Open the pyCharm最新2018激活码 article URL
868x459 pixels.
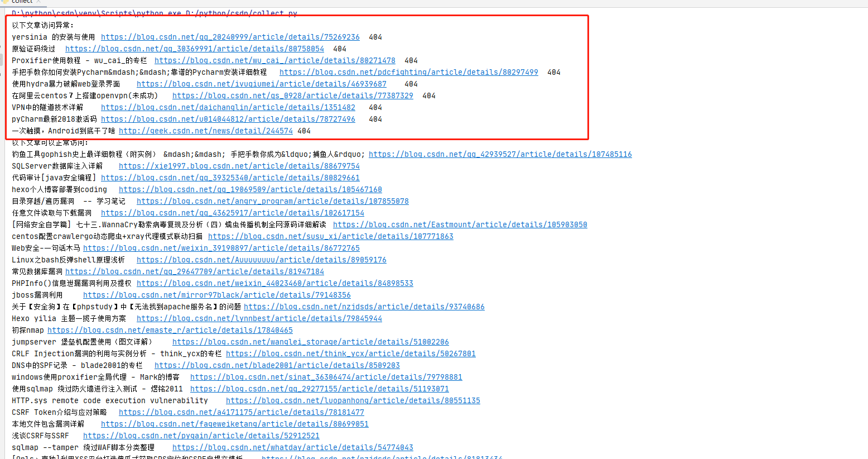pos(228,119)
